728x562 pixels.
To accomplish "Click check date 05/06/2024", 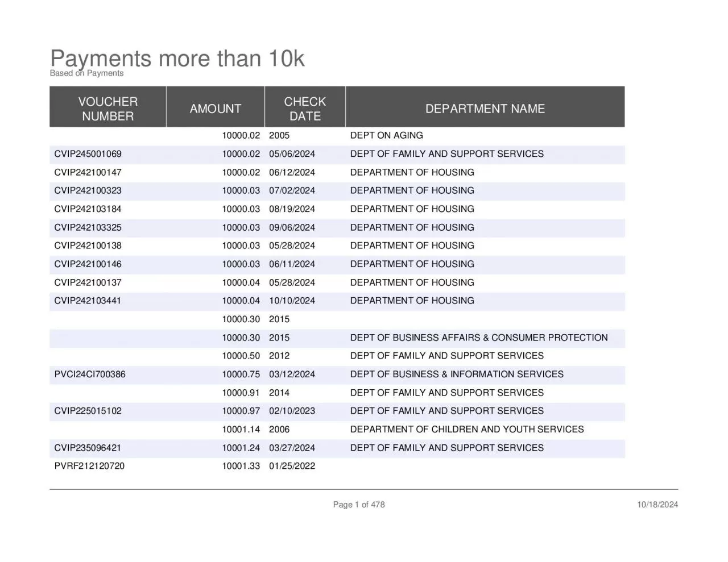I will pyautogui.click(x=292, y=154).
